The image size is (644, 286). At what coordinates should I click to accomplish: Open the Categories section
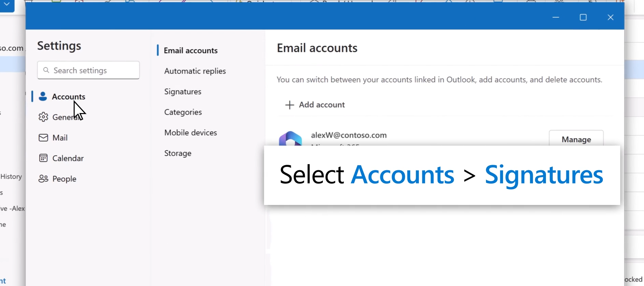[183, 112]
